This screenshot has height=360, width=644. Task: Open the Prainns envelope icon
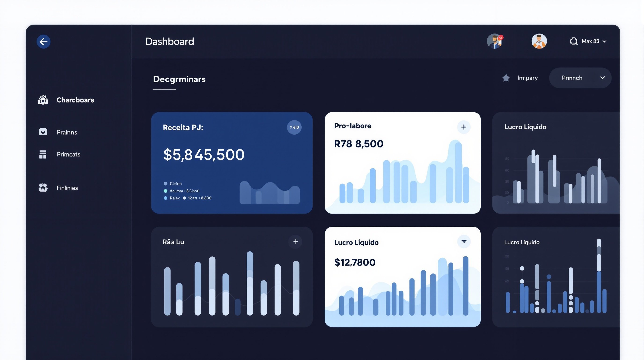(x=43, y=132)
